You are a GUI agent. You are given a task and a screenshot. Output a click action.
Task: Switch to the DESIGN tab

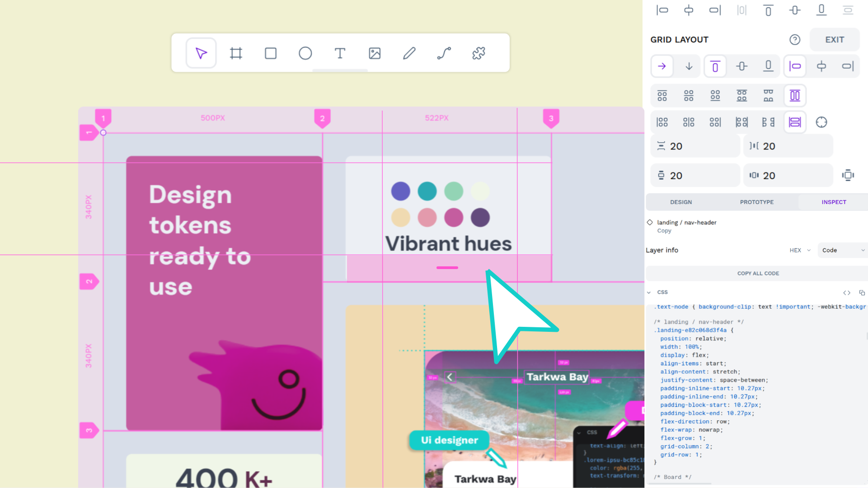[681, 202]
